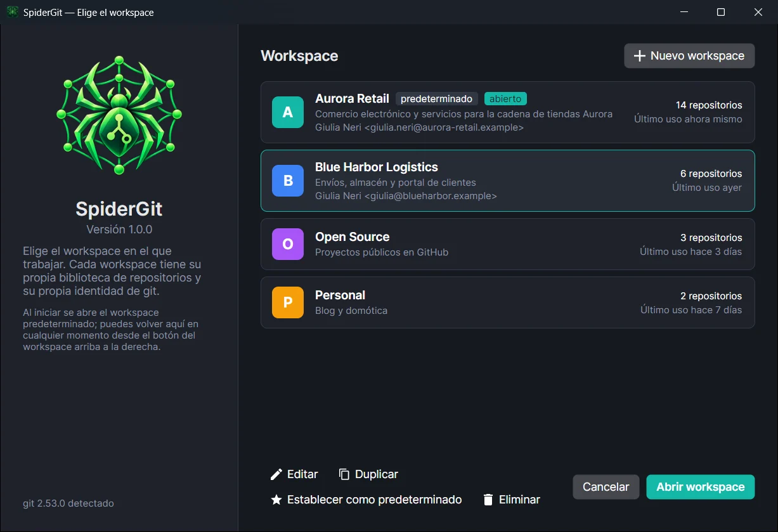Click the Cancelar button

(606, 487)
